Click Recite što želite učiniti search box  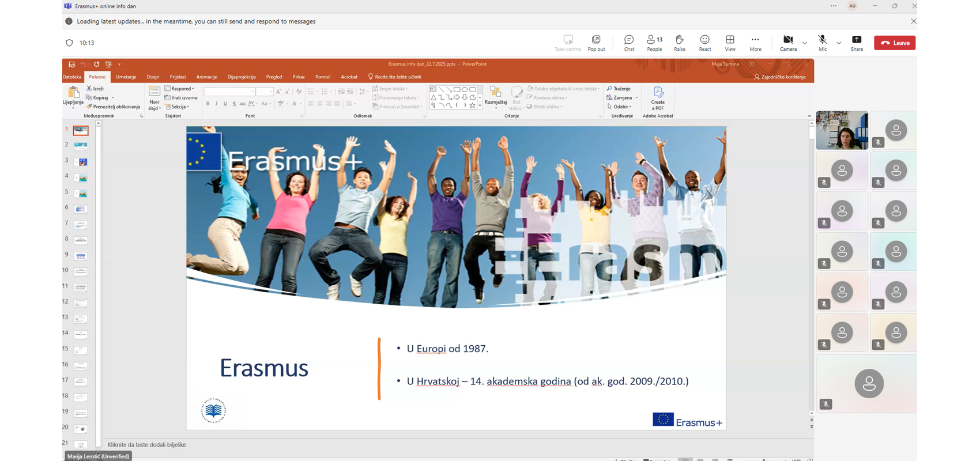pos(395,77)
